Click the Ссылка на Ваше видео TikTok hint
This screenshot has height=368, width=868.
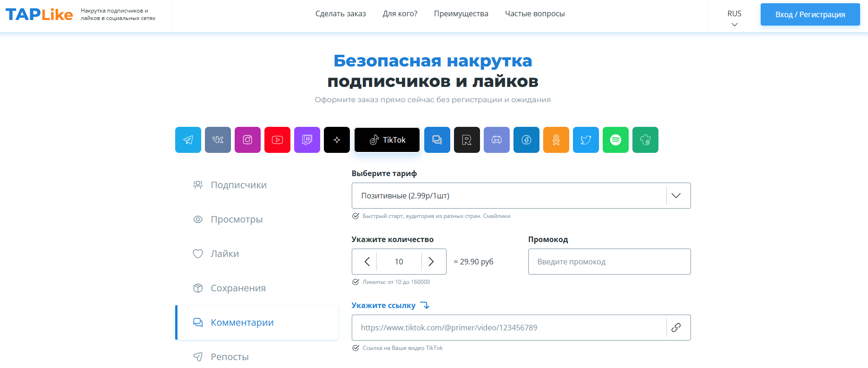point(402,348)
